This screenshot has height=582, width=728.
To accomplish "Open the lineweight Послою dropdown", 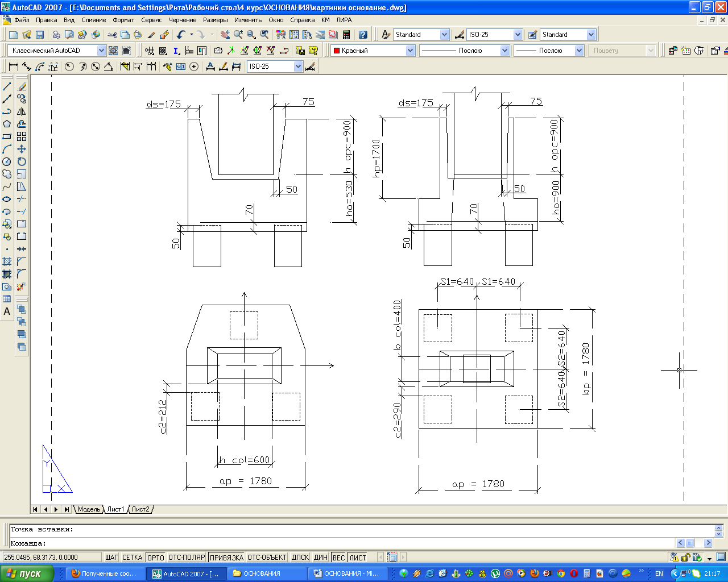I will coord(579,51).
